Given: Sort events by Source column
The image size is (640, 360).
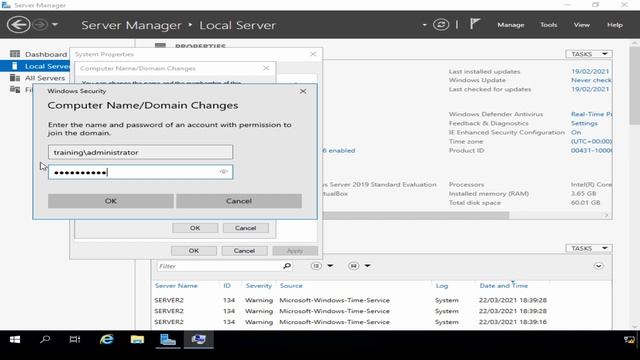Looking at the screenshot, I should [x=291, y=286].
